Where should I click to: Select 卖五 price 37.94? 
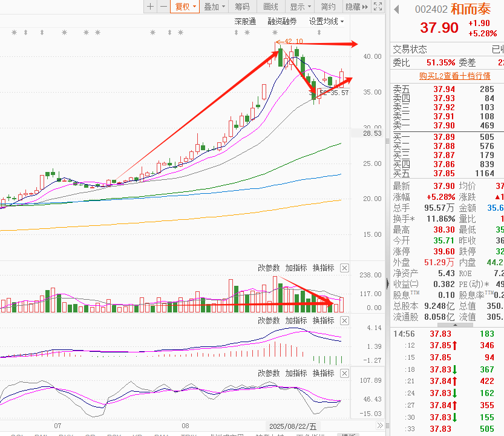pyautogui.click(x=444, y=89)
